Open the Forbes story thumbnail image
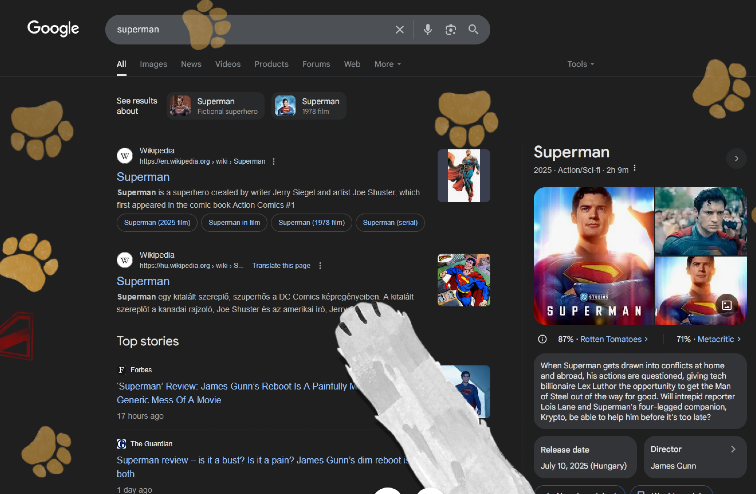Screen dimensions: 756x494 (x=470, y=391)
